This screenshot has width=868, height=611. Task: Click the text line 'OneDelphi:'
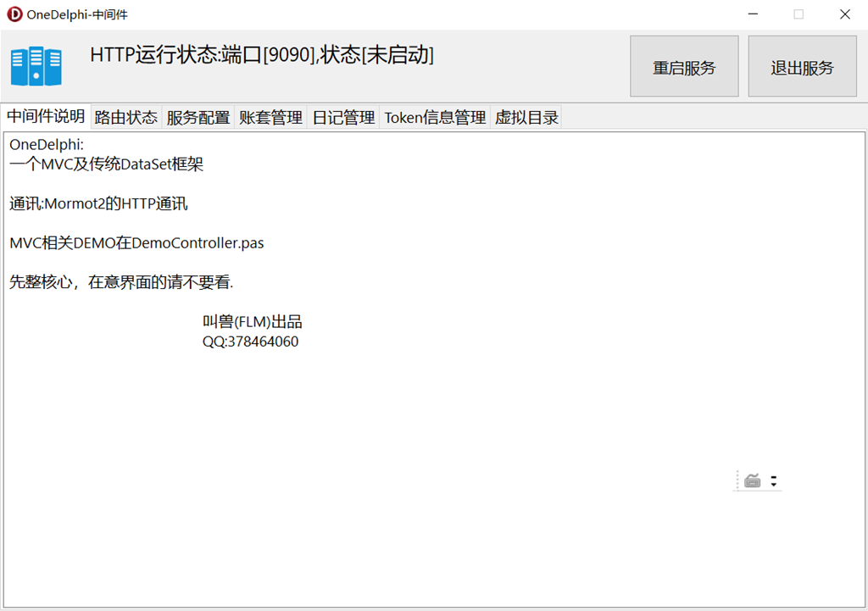click(47, 144)
